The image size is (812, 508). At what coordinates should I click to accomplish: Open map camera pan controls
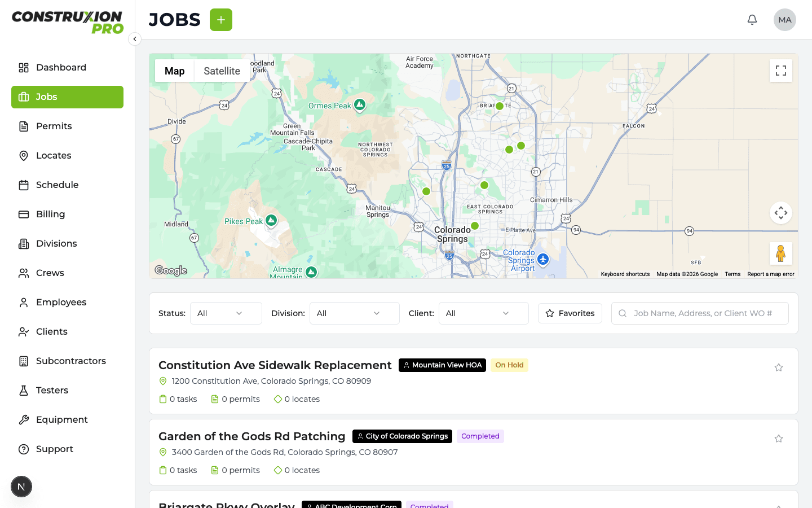click(781, 213)
